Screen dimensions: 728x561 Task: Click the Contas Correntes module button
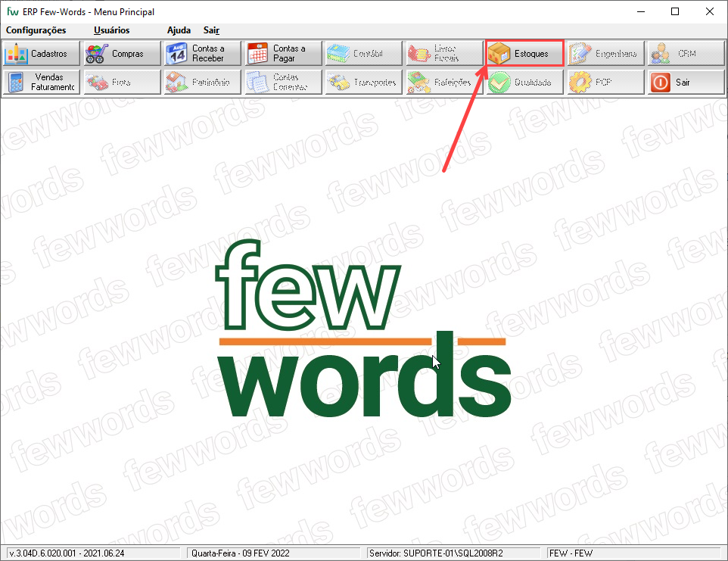point(283,83)
